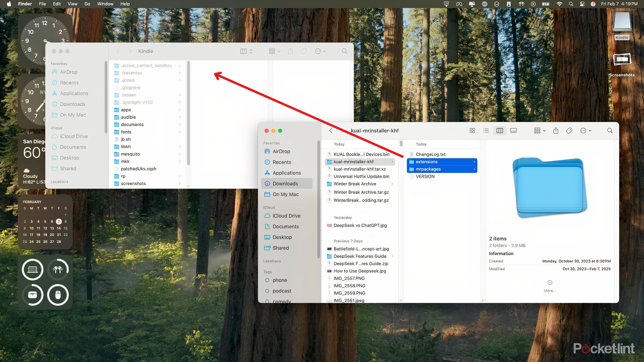Open the Go menu
This screenshot has height=362, width=644.
click(x=87, y=4)
